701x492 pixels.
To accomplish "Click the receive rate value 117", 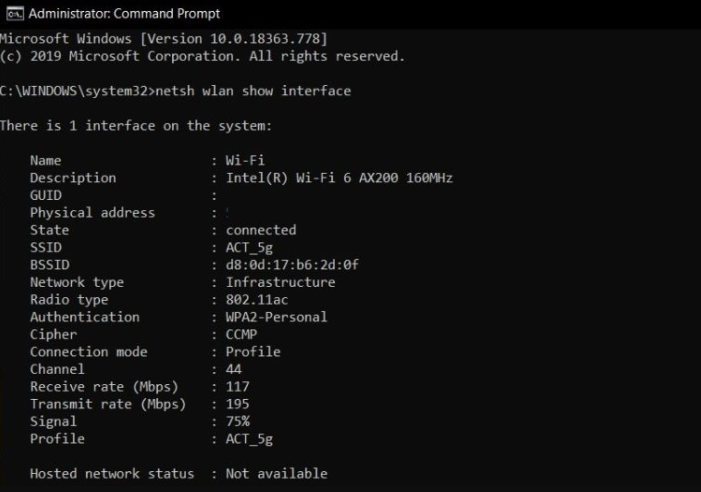I will click(x=238, y=387).
